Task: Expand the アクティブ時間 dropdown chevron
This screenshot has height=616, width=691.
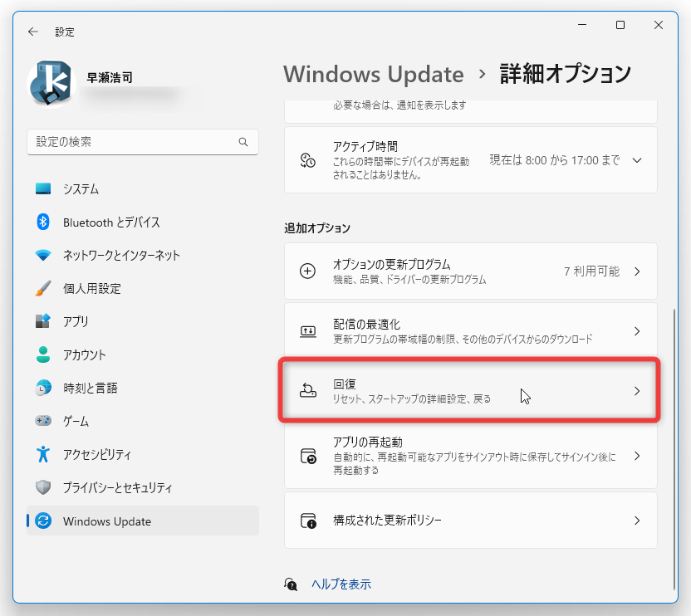Action: pos(637,160)
